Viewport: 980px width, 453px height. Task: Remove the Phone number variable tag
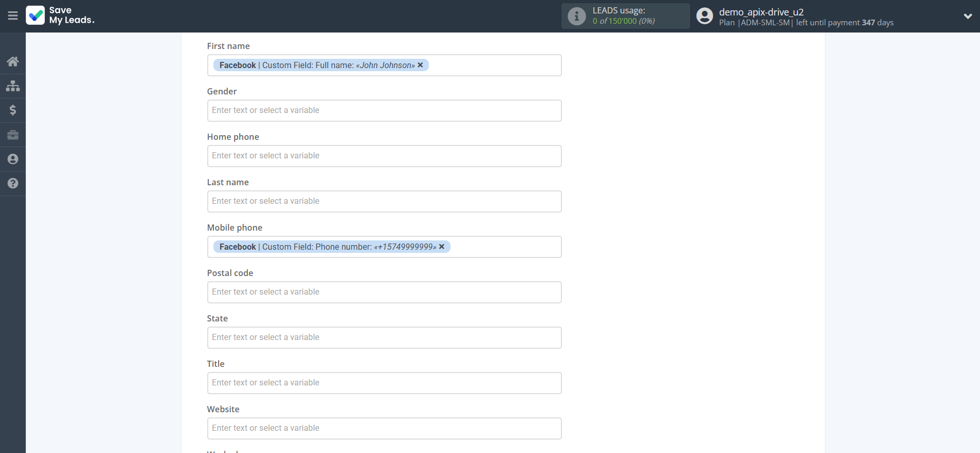click(x=442, y=247)
